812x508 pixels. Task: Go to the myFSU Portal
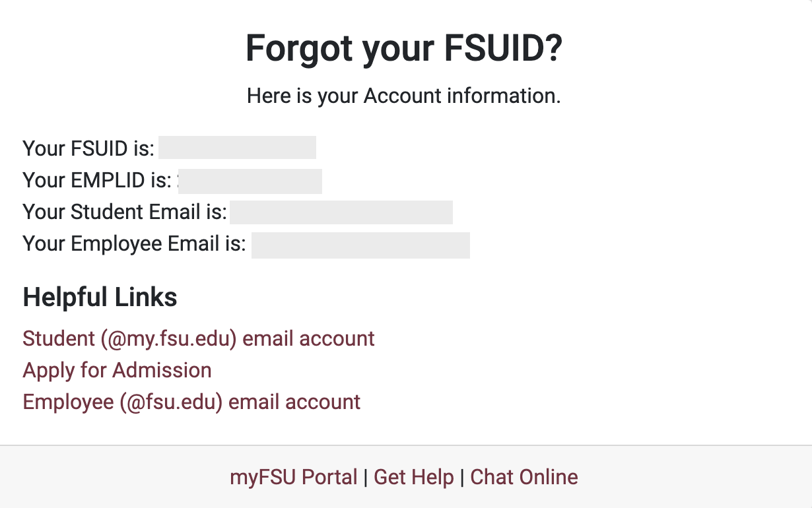click(x=294, y=476)
